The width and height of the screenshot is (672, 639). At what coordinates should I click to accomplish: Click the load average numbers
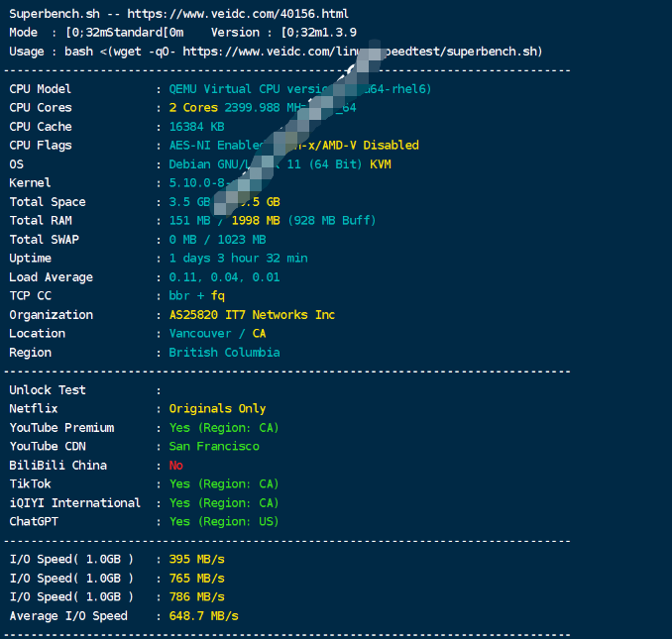tap(224, 277)
